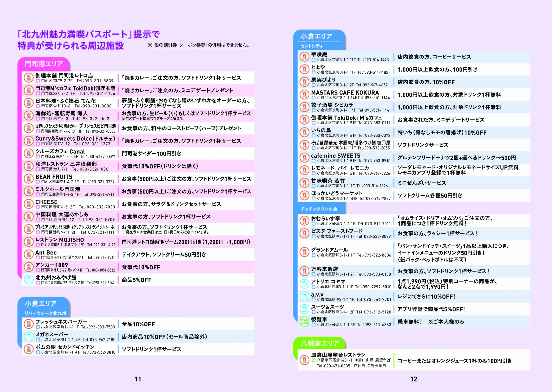Click the fork-knife icon next to 海鮮処・廻転寿司 海人
This screenshot has height=392, width=552.
28,116
